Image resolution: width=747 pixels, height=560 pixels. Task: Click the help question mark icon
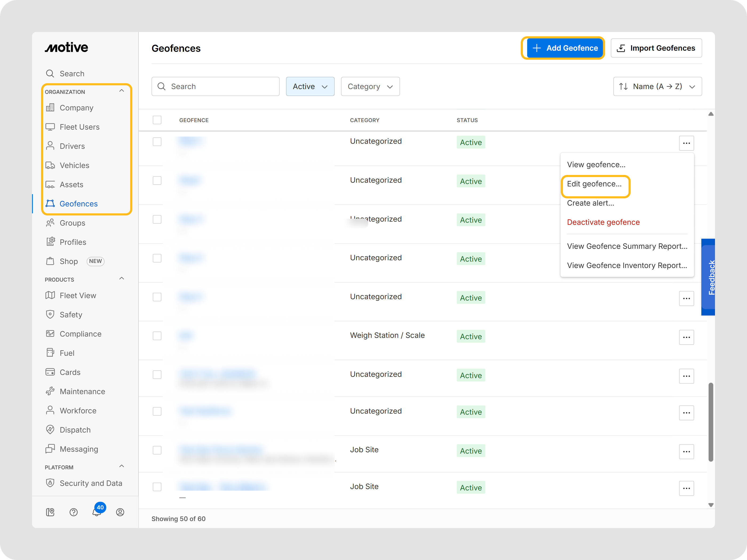74,512
